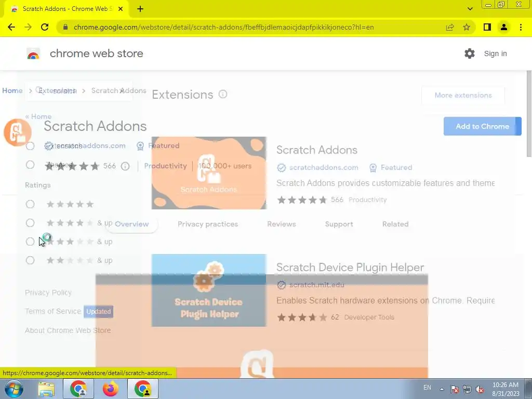View site information via the lock icon
Screen dimensions: 532x399
(x=65, y=27)
